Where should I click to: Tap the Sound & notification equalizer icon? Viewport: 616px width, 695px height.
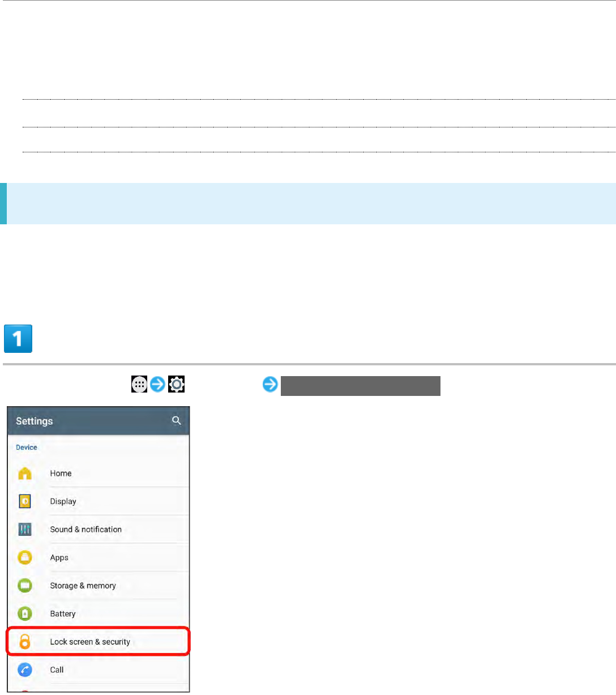tap(25, 529)
